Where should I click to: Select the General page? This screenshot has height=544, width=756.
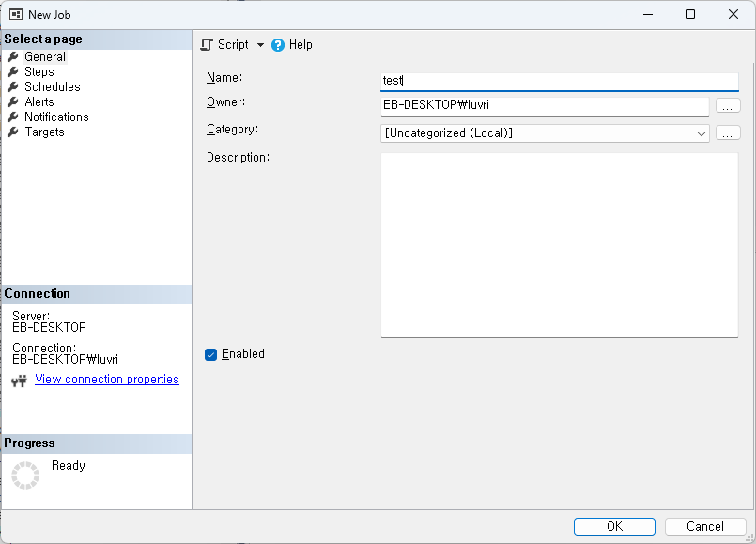pyautogui.click(x=45, y=57)
